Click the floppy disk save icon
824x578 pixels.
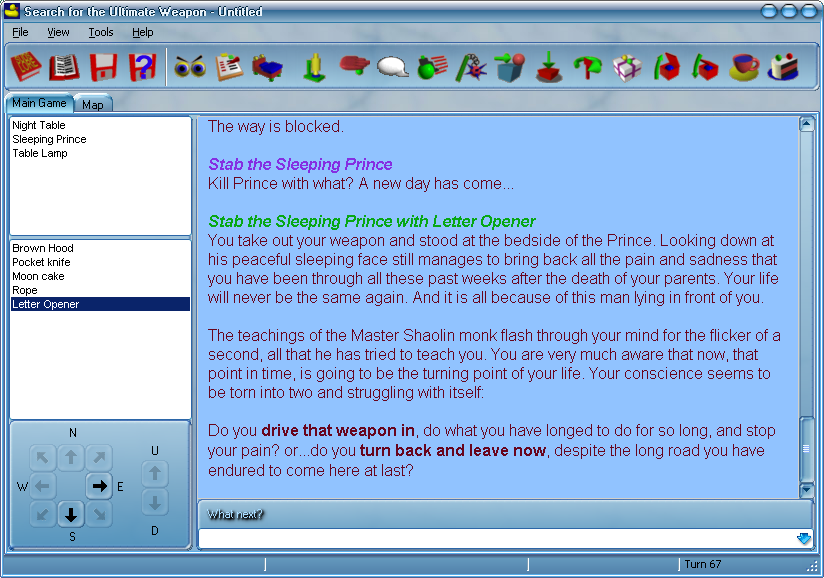pyautogui.click(x=104, y=67)
